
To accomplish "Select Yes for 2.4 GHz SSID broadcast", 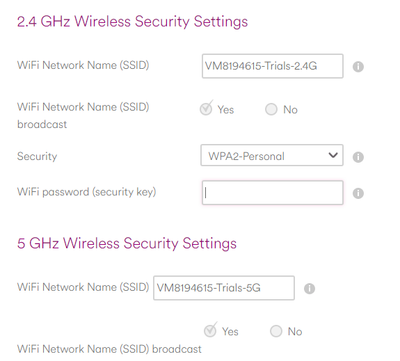I will coord(206,109).
